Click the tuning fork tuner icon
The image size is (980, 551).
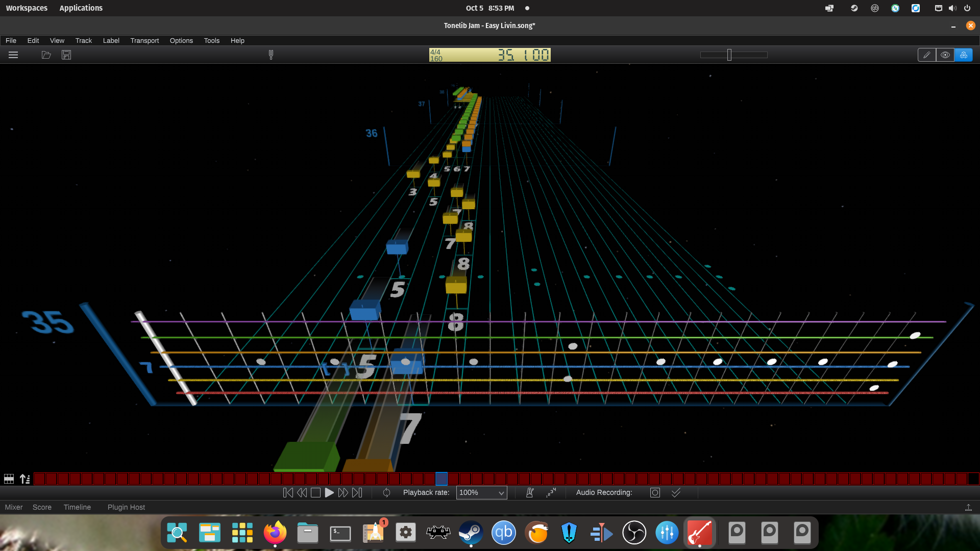[x=271, y=55]
